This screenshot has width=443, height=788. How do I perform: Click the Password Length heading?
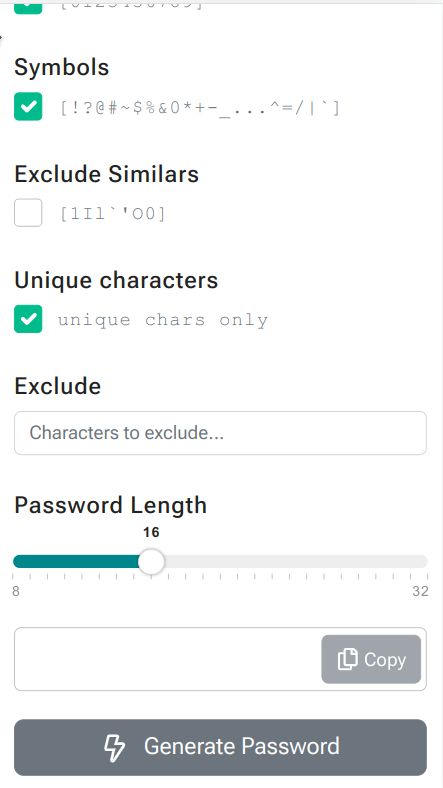110,505
